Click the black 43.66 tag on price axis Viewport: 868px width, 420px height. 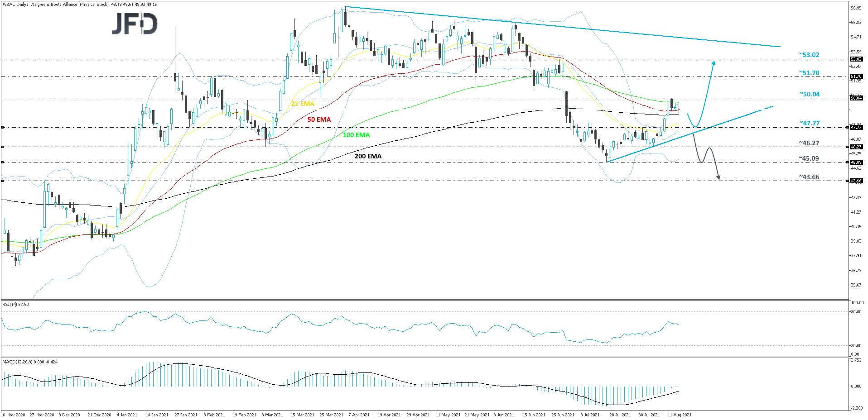(856, 181)
